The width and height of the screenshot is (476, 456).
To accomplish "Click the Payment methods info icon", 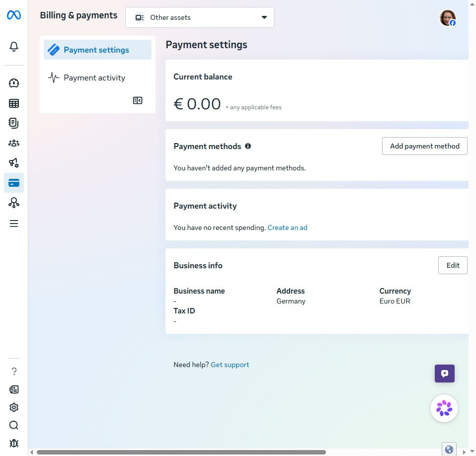I will tap(248, 146).
